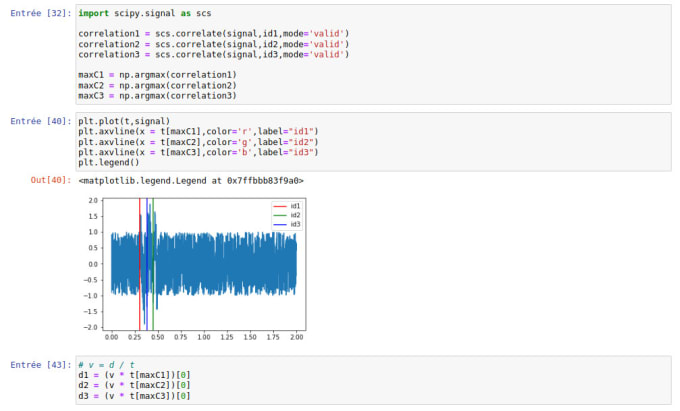Click the d2 = (v * t[maxC2]) line

(134, 385)
